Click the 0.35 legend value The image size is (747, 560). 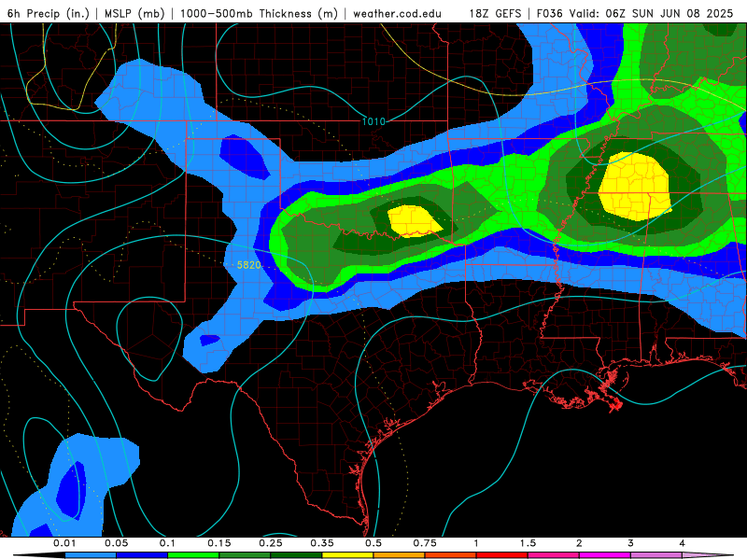click(322, 543)
